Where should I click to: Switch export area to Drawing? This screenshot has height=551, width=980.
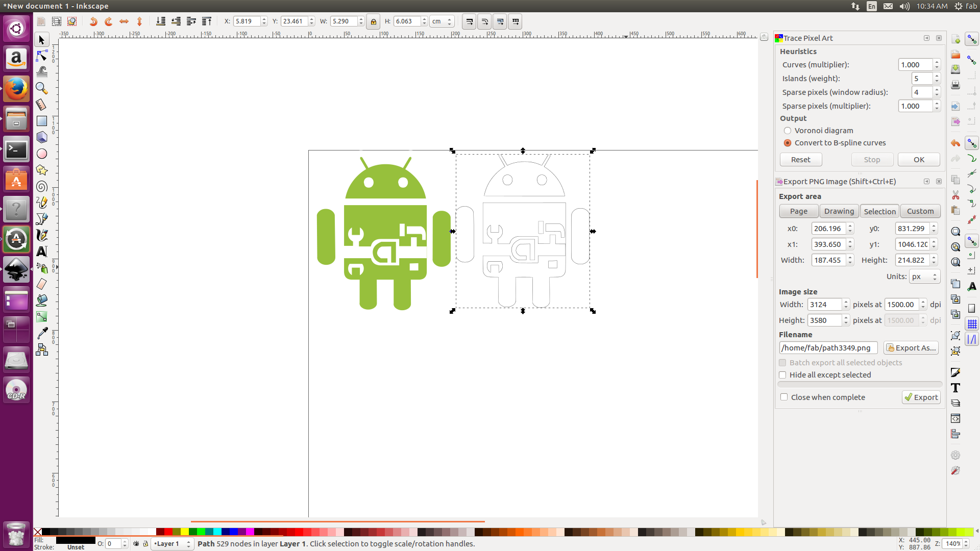click(x=839, y=211)
